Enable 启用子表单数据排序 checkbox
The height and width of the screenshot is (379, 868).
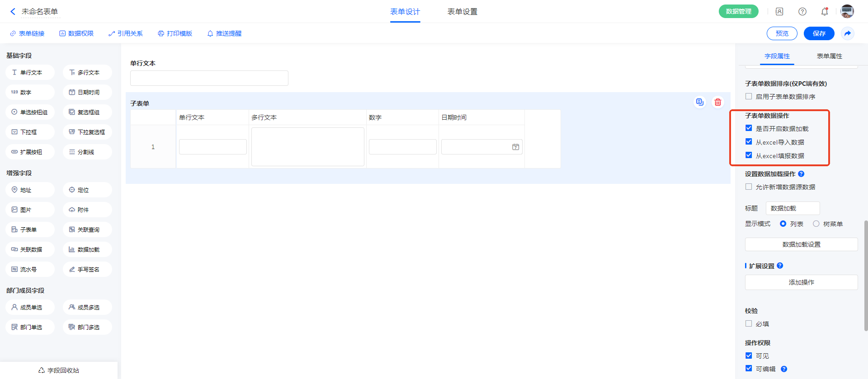(x=749, y=97)
